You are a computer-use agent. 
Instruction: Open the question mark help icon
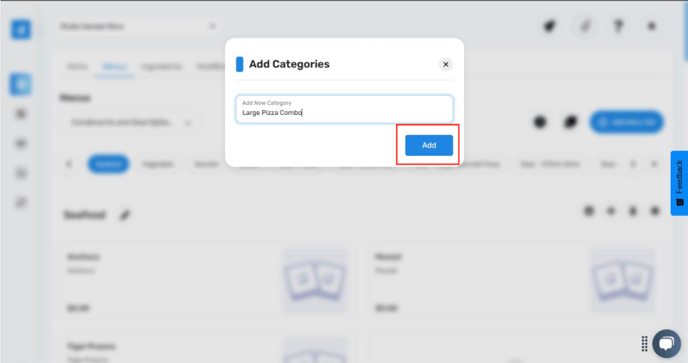pyautogui.click(x=618, y=26)
